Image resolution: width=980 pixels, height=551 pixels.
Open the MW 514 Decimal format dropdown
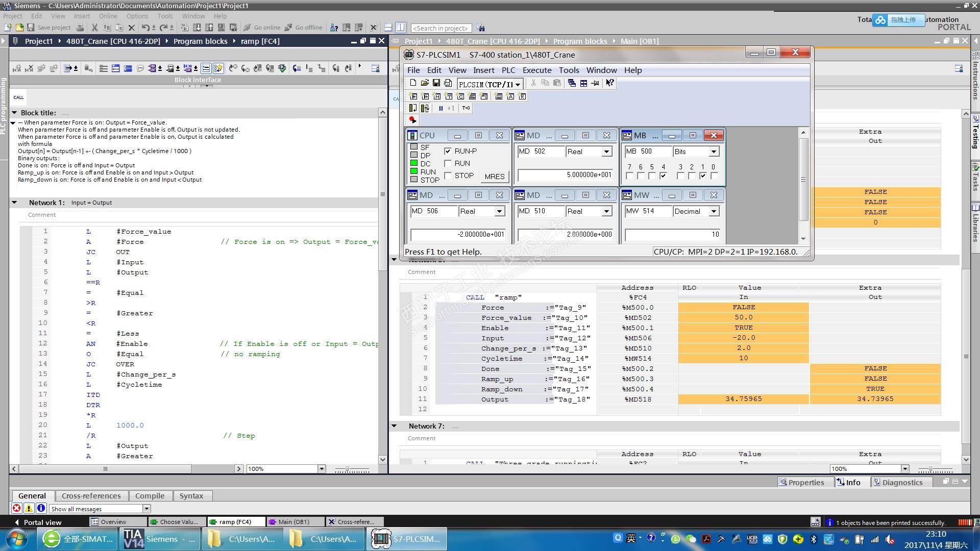(714, 211)
